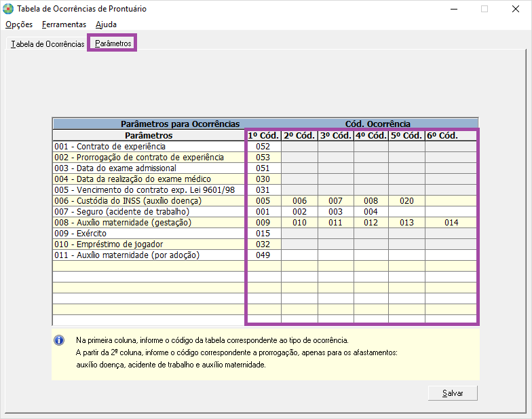
Task: Click the blue information icon
Action: 59,340
